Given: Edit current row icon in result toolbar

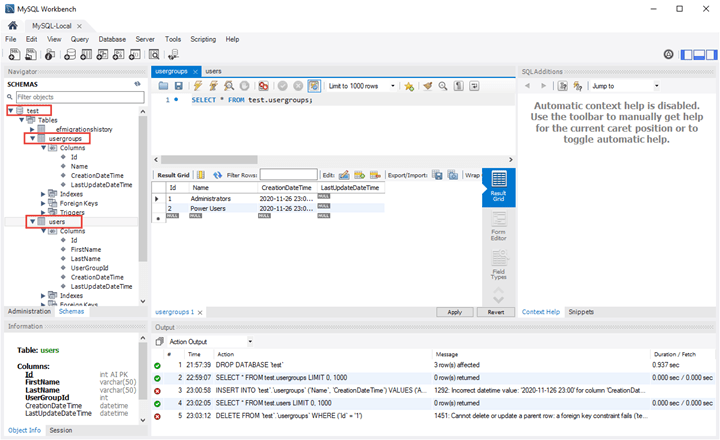Looking at the screenshot, I should (344, 175).
